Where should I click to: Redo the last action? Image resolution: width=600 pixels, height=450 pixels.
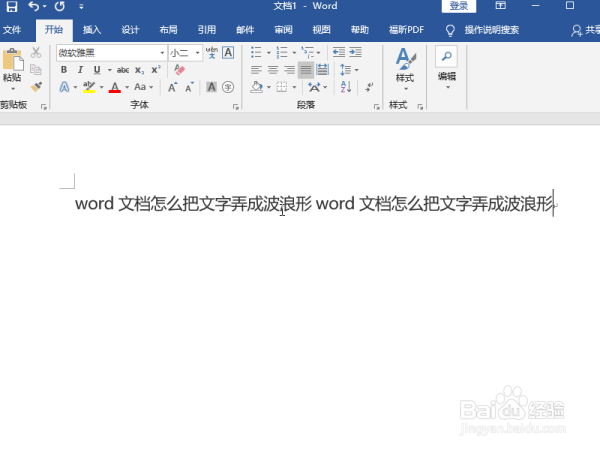coord(60,6)
